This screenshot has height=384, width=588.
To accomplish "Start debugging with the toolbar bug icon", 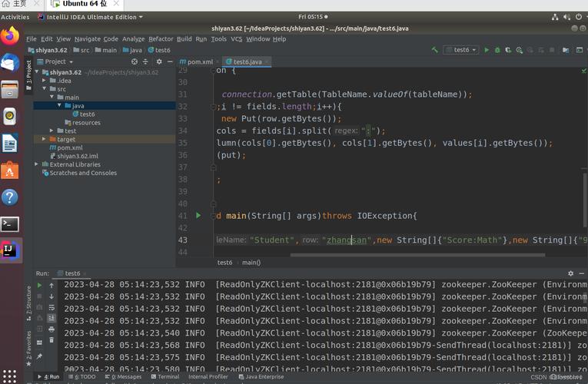I will point(497,50).
